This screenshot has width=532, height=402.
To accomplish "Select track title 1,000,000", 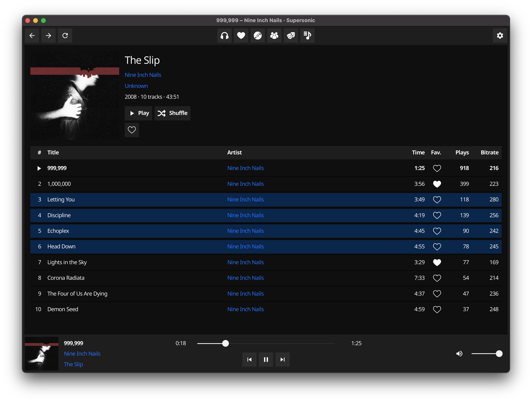I will [59, 184].
